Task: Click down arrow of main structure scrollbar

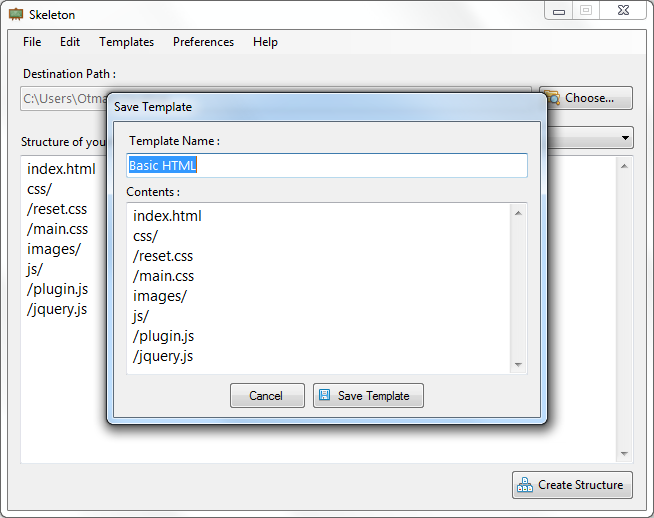Action: [x=624, y=454]
